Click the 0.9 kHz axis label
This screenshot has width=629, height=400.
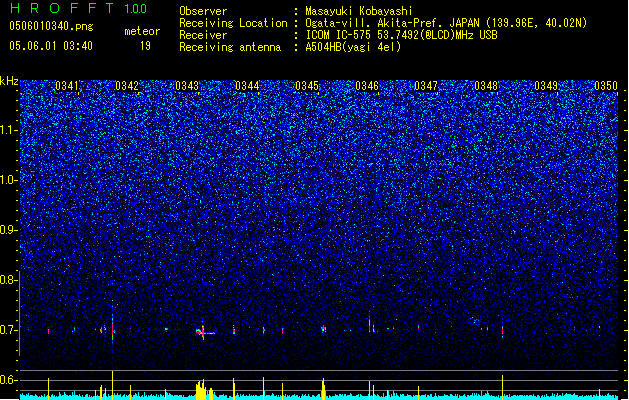(x=9, y=230)
